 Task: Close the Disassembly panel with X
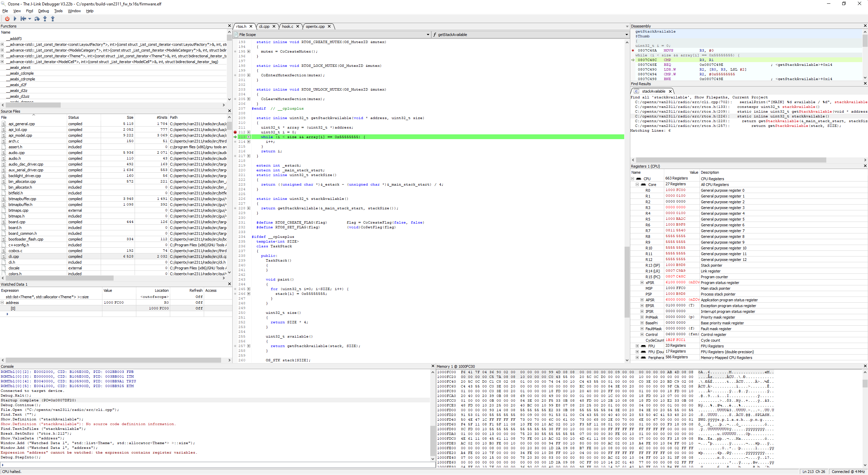(865, 26)
